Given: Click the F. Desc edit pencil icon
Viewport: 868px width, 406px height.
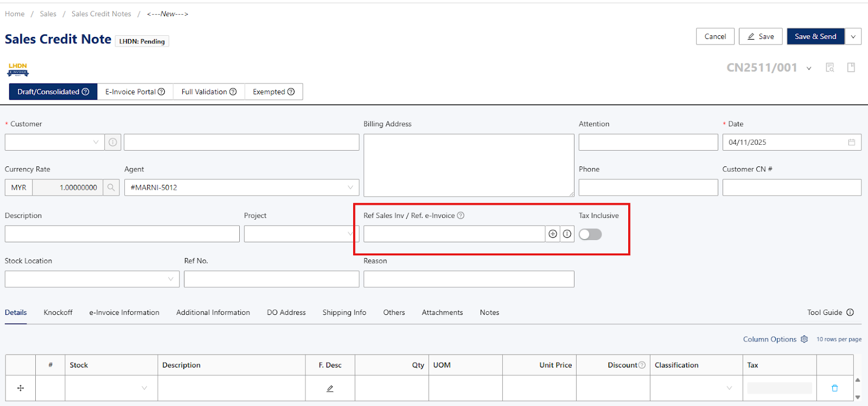Looking at the screenshot, I should [330, 388].
